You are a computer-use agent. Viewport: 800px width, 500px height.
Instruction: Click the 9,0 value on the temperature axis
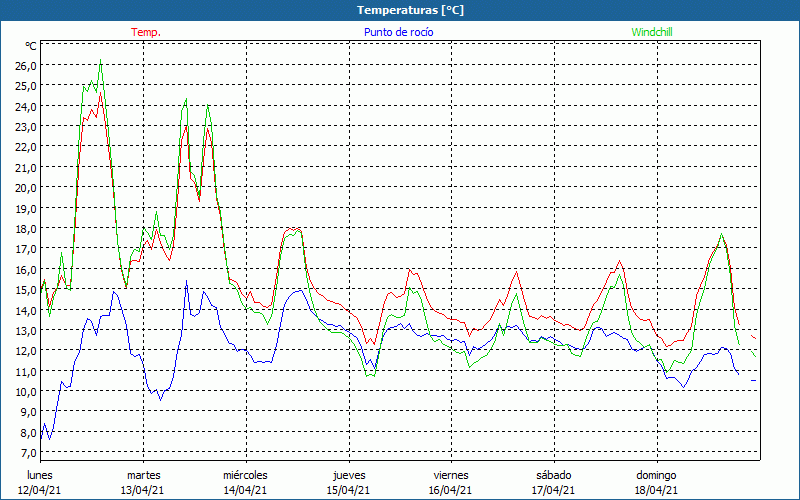pyautogui.click(x=28, y=412)
